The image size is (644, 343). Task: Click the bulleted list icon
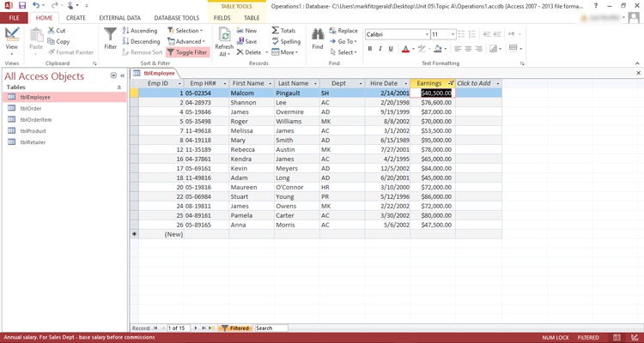click(x=461, y=34)
